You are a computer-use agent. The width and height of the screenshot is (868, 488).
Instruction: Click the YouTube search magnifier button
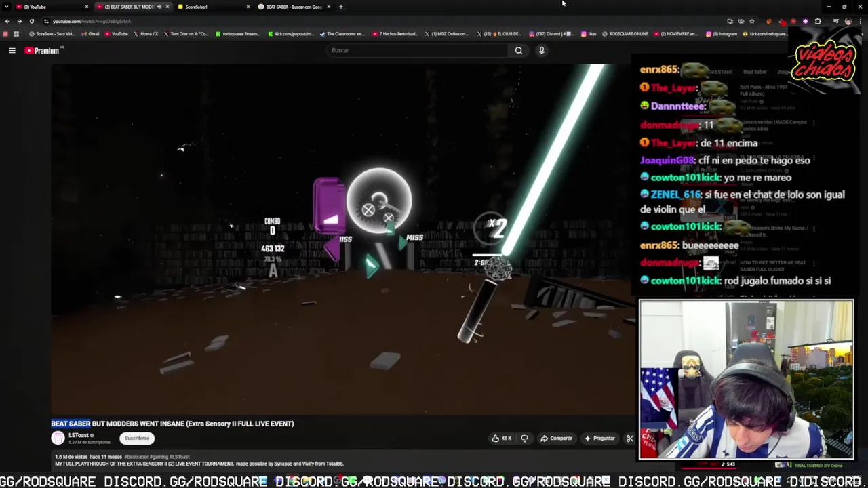518,50
